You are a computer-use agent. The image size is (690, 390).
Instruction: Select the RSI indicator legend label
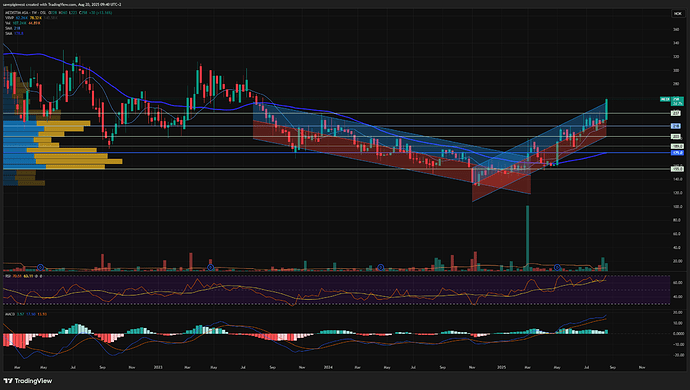click(x=7, y=276)
